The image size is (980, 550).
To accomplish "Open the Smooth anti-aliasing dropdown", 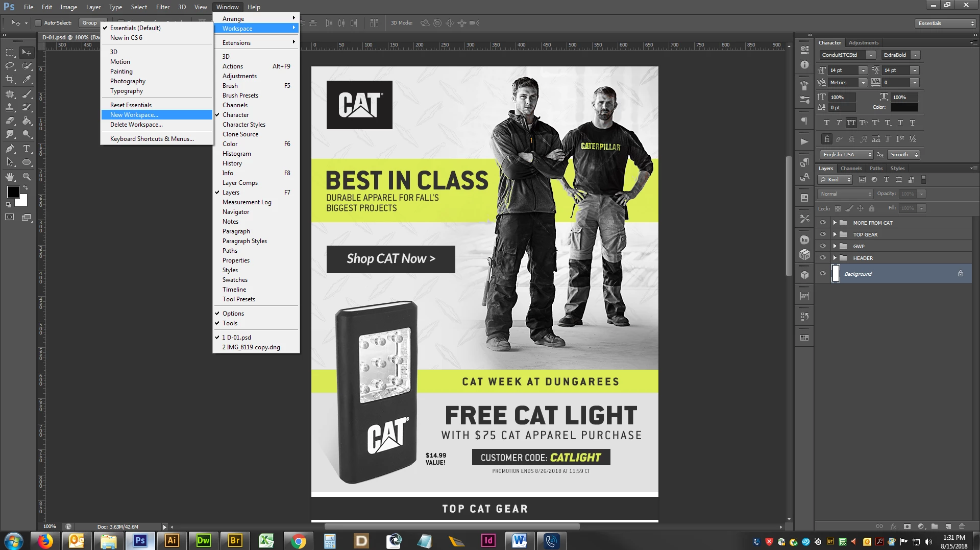I will (903, 155).
